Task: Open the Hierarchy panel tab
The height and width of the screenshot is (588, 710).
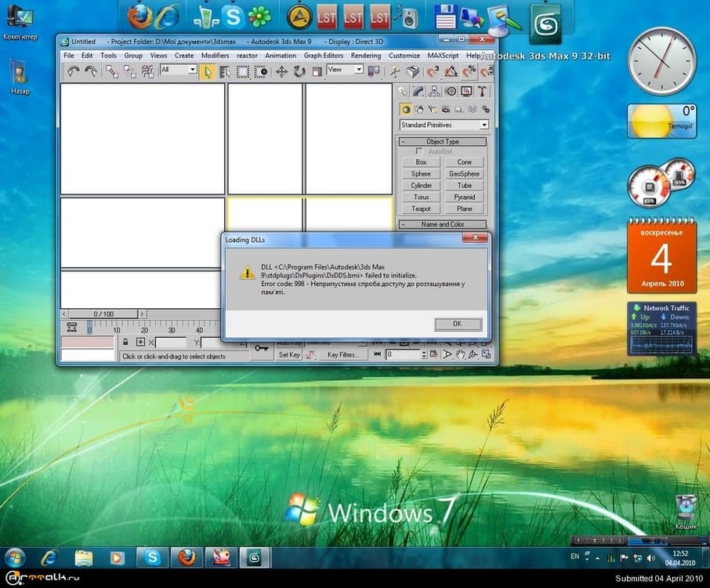Action: coord(436,92)
